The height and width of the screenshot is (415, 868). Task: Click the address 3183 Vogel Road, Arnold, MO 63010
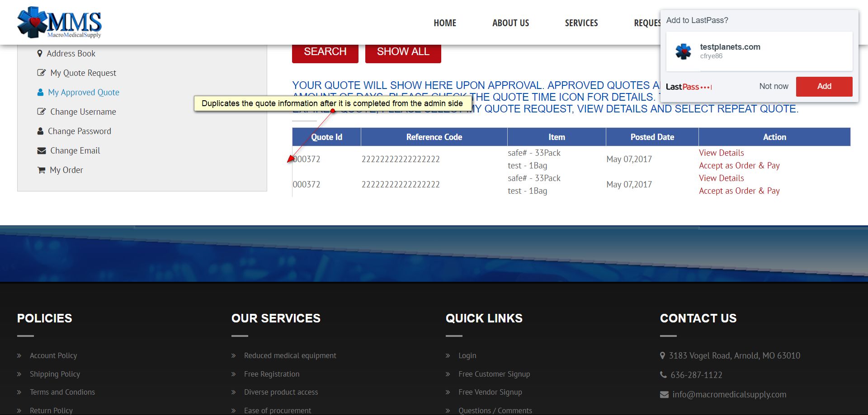point(735,355)
